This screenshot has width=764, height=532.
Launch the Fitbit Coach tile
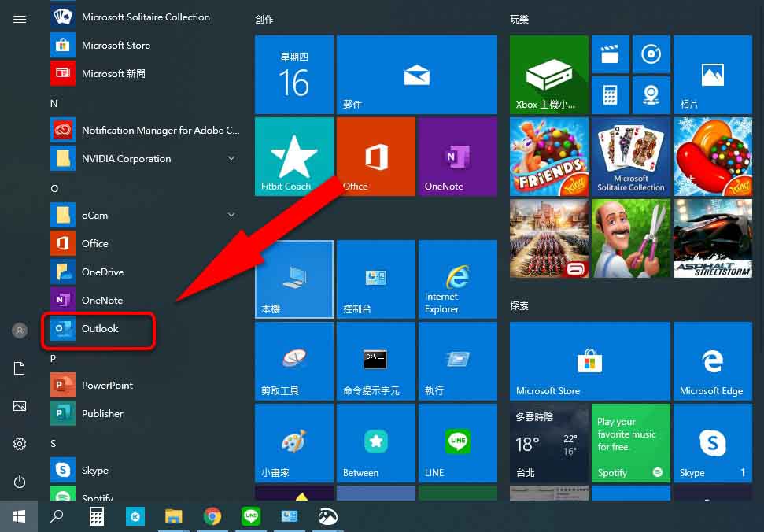(293, 157)
